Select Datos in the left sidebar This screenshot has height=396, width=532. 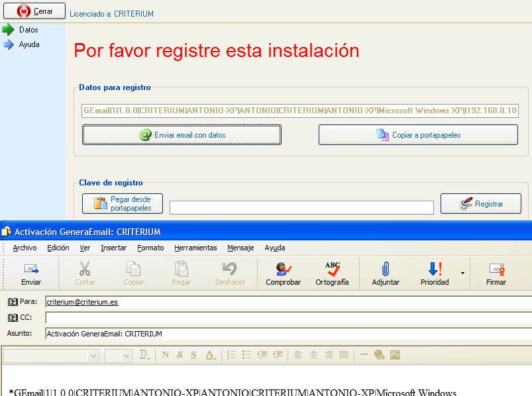pyautogui.click(x=28, y=30)
